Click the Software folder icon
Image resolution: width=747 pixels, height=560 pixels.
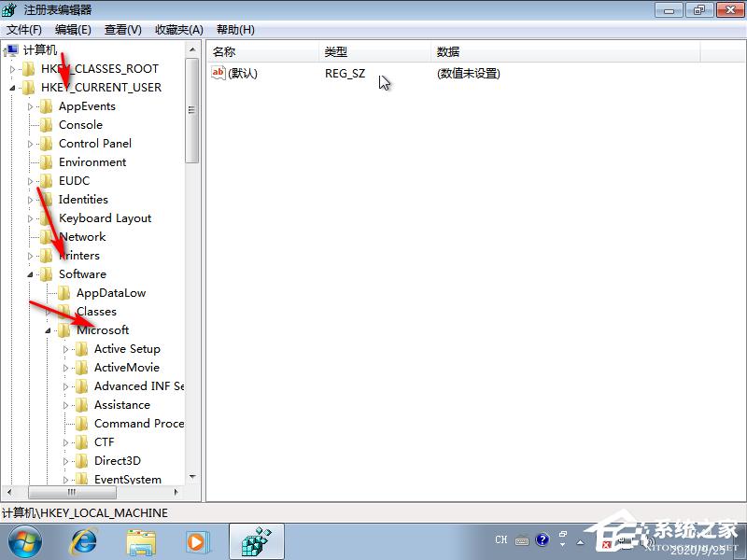click(x=46, y=274)
